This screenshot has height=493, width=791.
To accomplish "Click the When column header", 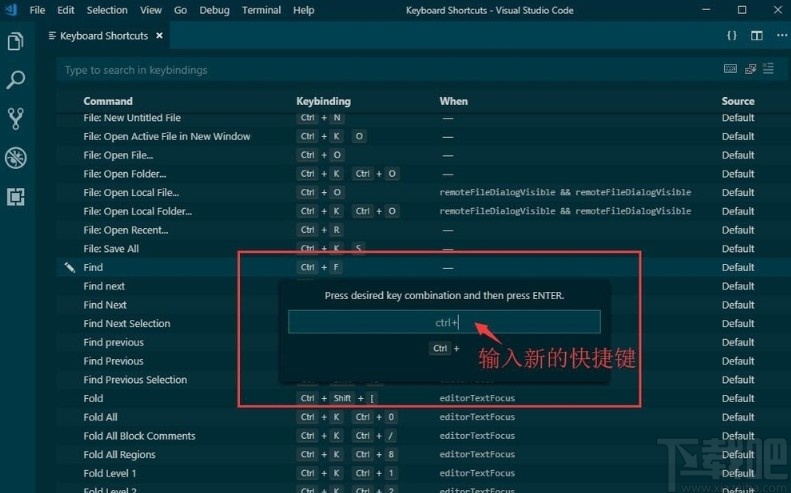I will (x=454, y=101).
